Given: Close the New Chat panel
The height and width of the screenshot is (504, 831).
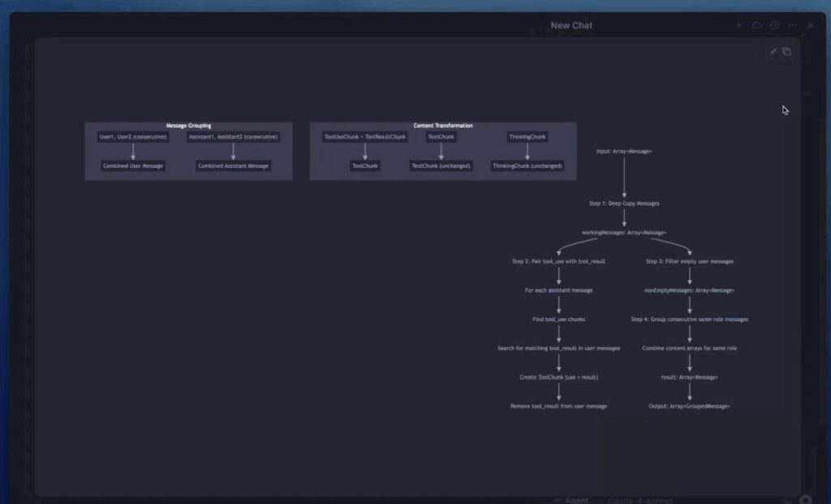Looking at the screenshot, I should point(810,25).
